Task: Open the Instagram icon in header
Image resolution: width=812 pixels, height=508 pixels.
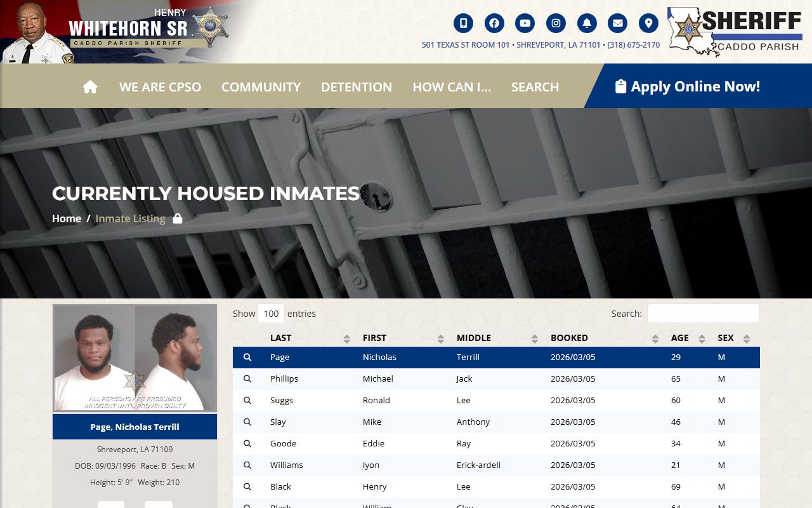Action: [x=556, y=23]
